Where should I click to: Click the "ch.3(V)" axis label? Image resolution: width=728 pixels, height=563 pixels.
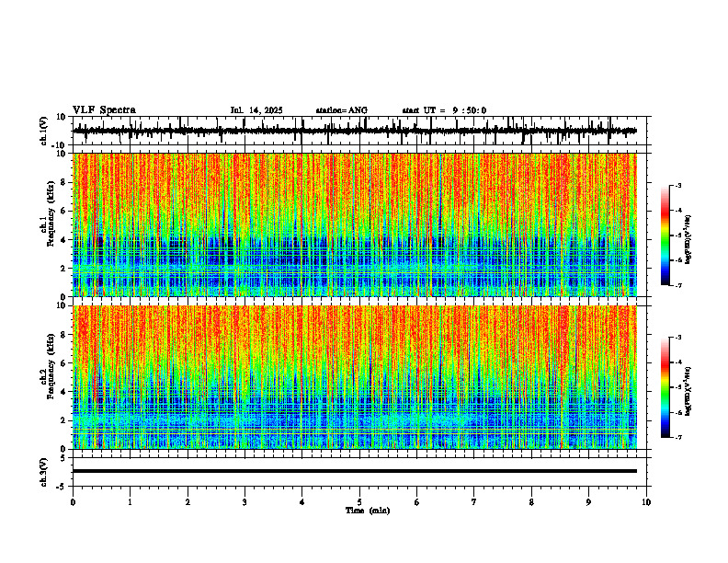[44, 472]
